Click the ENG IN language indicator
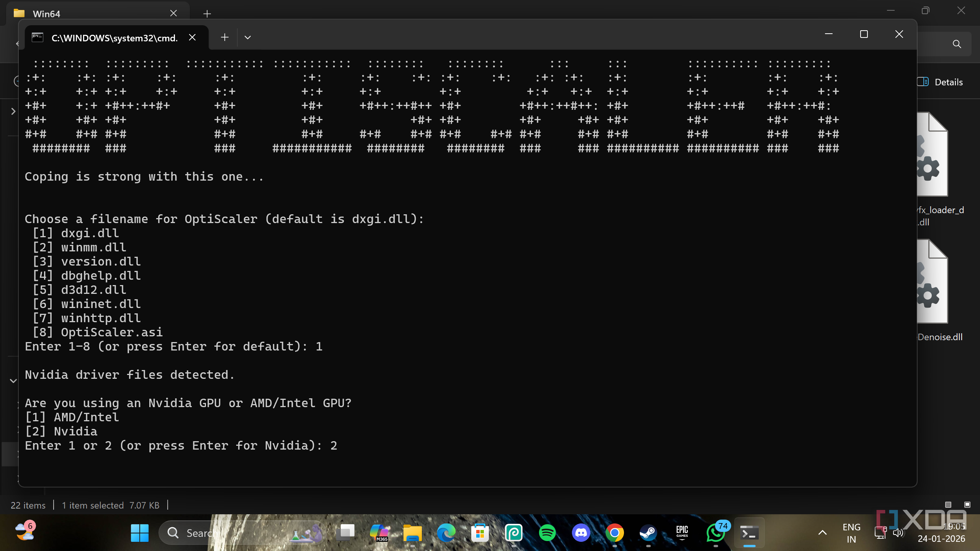Image resolution: width=980 pixels, height=551 pixels. (851, 533)
